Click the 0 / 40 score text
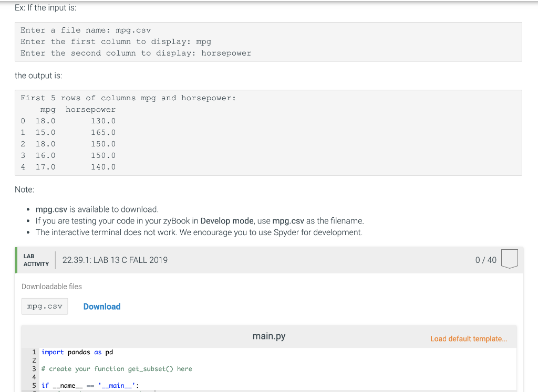 click(x=486, y=260)
